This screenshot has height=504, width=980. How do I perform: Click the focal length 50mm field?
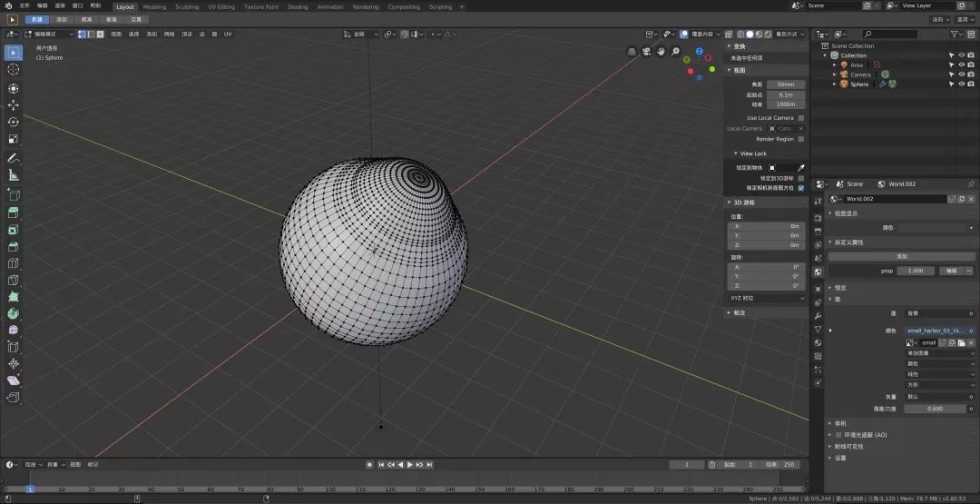click(x=786, y=84)
